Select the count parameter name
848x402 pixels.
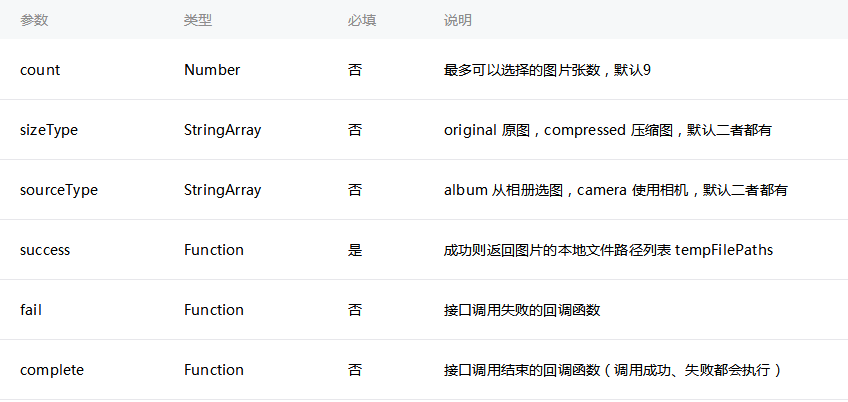click(40, 70)
